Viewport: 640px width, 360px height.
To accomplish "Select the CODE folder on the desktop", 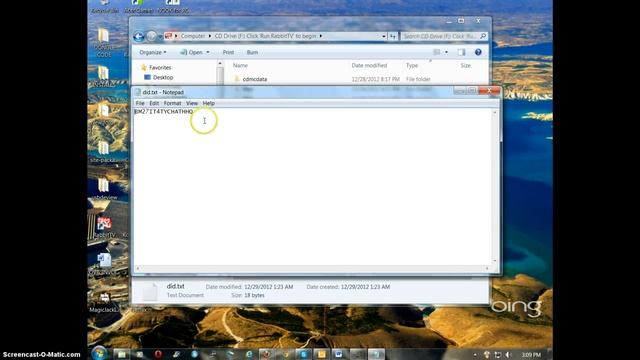I will 104,43.
